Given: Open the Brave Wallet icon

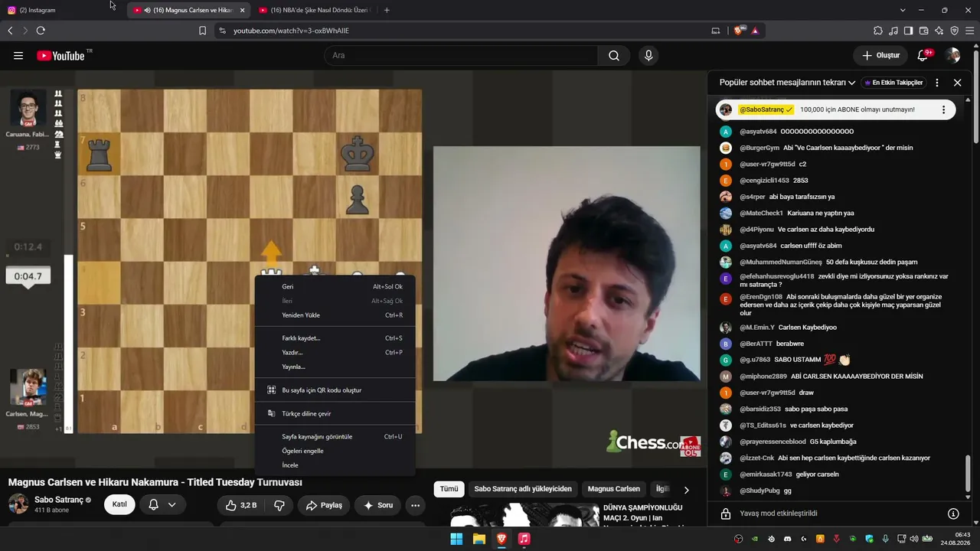Looking at the screenshot, I should 923,31.
